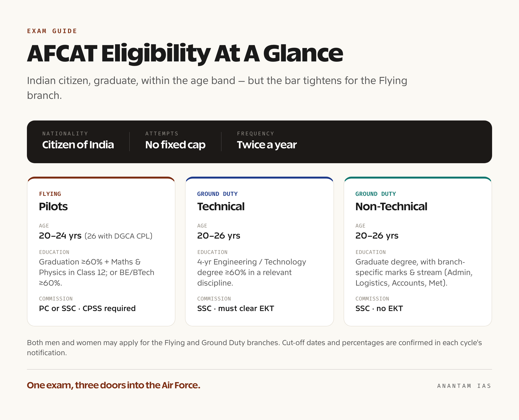Click the red FLYING category label
This screenshot has width=519, height=420.
[50, 194]
